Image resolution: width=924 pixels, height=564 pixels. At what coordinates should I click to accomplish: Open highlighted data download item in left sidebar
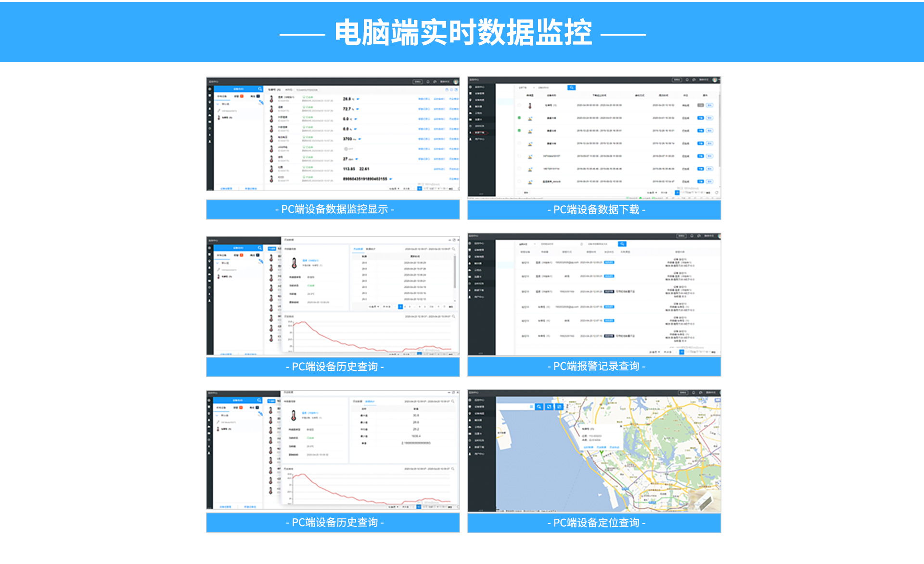click(479, 132)
